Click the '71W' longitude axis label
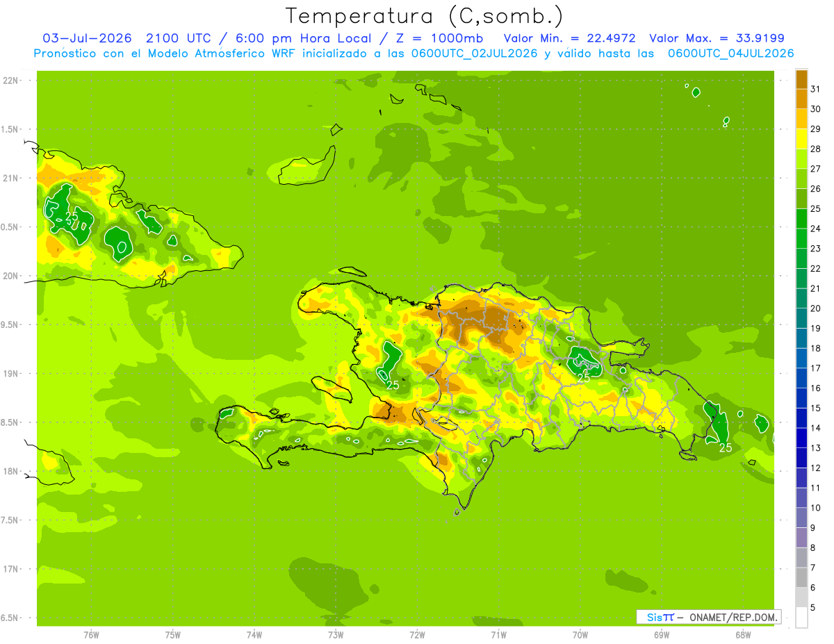Image resolution: width=834 pixels, height=644 pixels. click(498, 634)
